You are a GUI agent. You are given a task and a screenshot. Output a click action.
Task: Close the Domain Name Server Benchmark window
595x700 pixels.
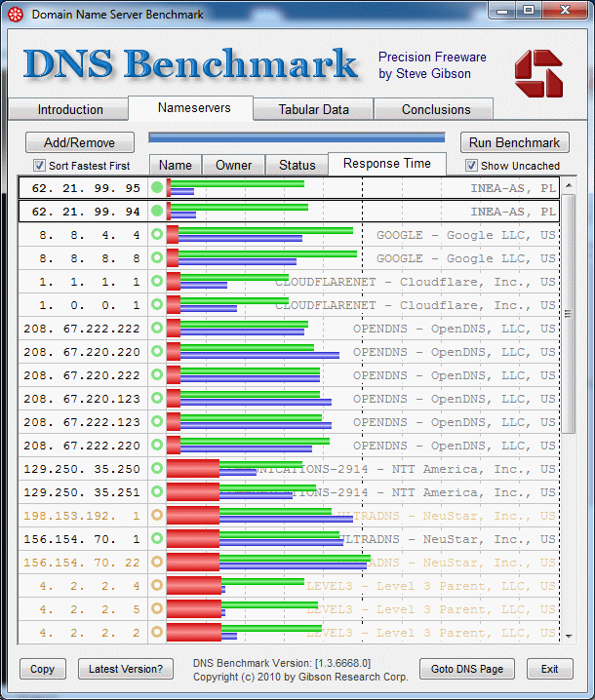pos(565,11)
